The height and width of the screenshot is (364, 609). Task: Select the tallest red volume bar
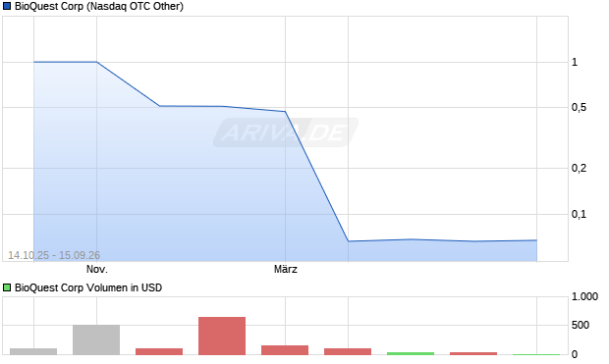pos(222,336)
